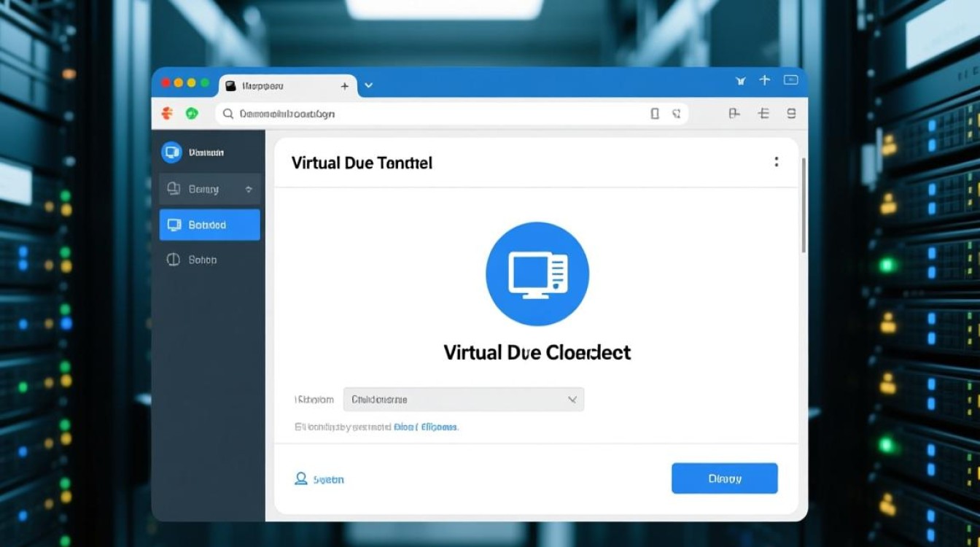Open the gray dropdown below Virtual heading

point(463,400)
